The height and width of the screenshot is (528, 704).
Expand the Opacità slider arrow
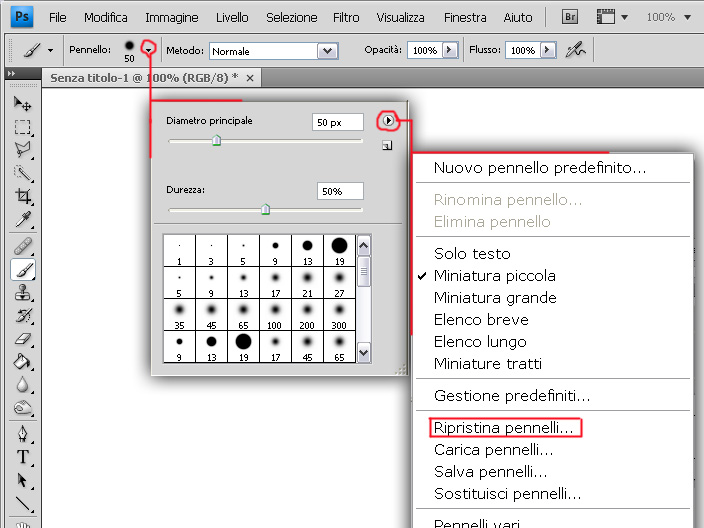coord(449,50)
